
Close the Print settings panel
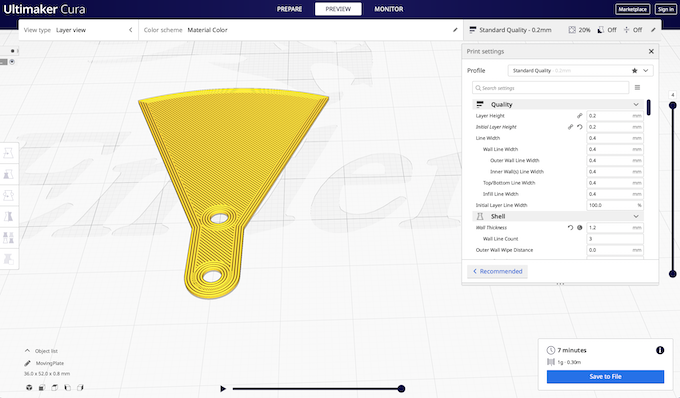pyautogui.click(x=651, y=51)
